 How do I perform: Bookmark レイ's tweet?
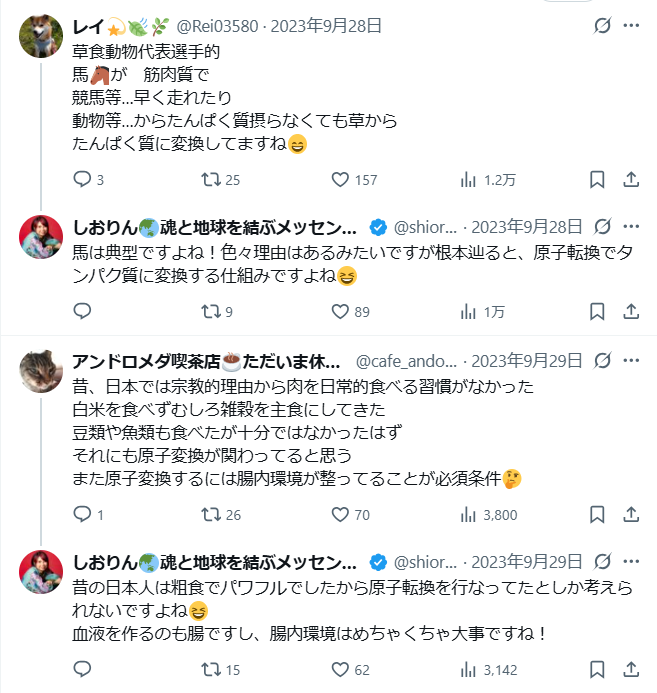[597, 180]
